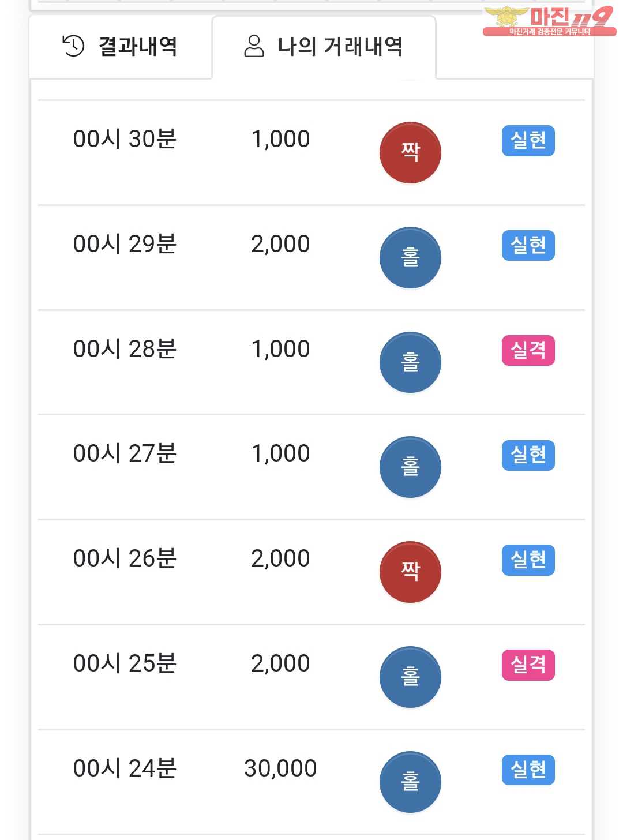Open the 결과내역 tab
This screenshot has width=623, height=840.
pyautogui.click(x=121, y=47)
